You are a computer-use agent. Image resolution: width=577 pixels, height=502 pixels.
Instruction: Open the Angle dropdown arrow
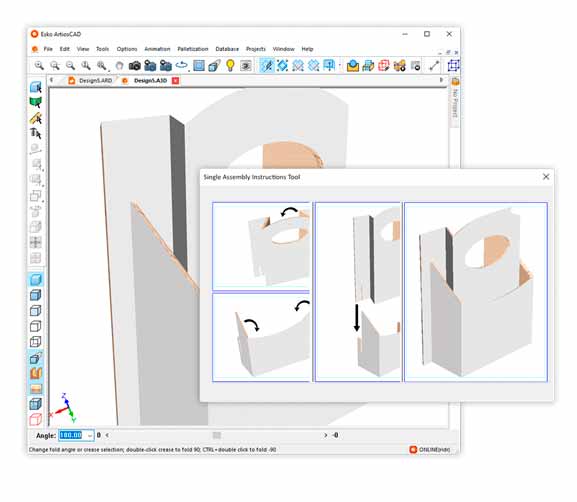coord(90,435)
